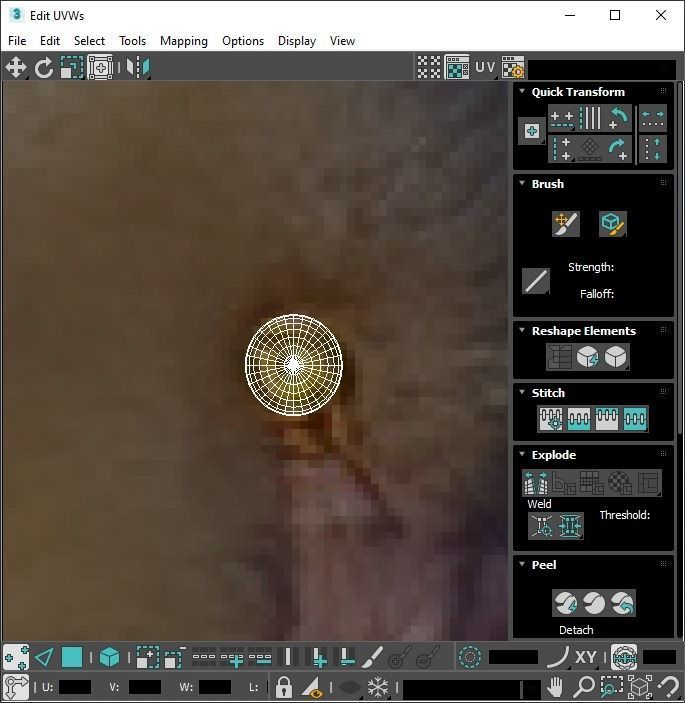Open the checker texture settings icon

[x=513, y=68]
